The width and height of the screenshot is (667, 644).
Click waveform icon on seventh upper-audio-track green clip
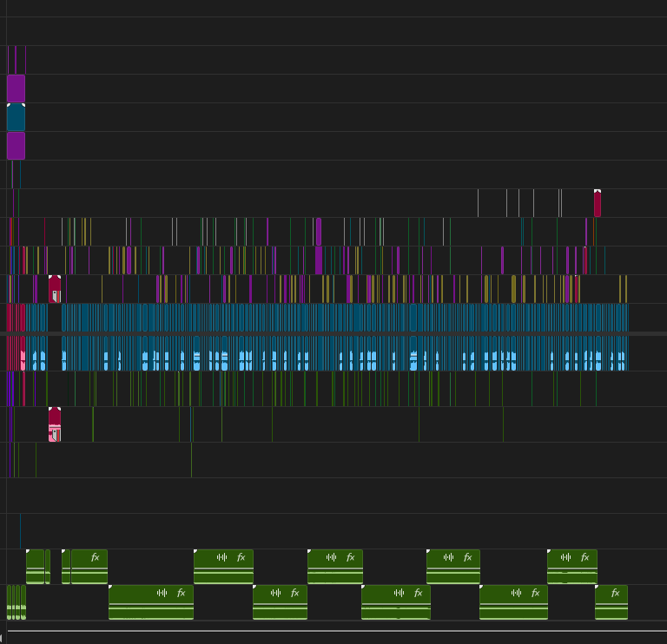(x=448, y=557)
